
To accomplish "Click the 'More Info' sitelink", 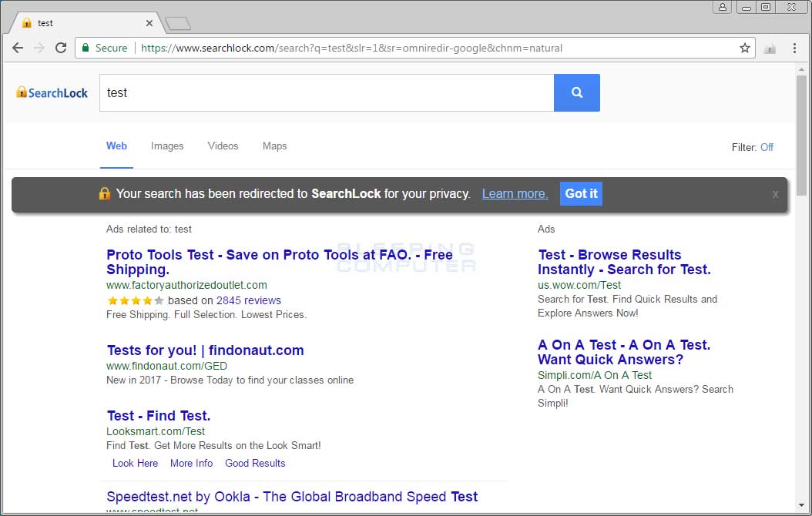I will 192,463.
